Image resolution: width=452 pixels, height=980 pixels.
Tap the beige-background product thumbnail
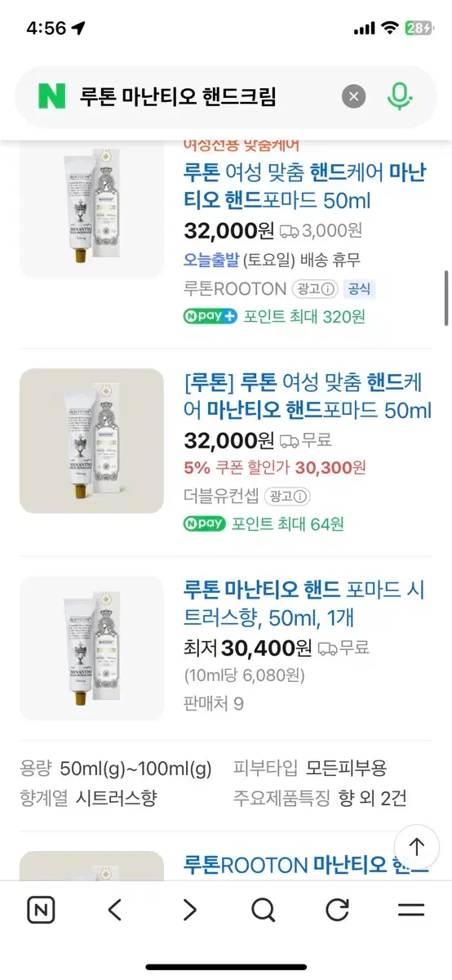(x=91, y=441)
